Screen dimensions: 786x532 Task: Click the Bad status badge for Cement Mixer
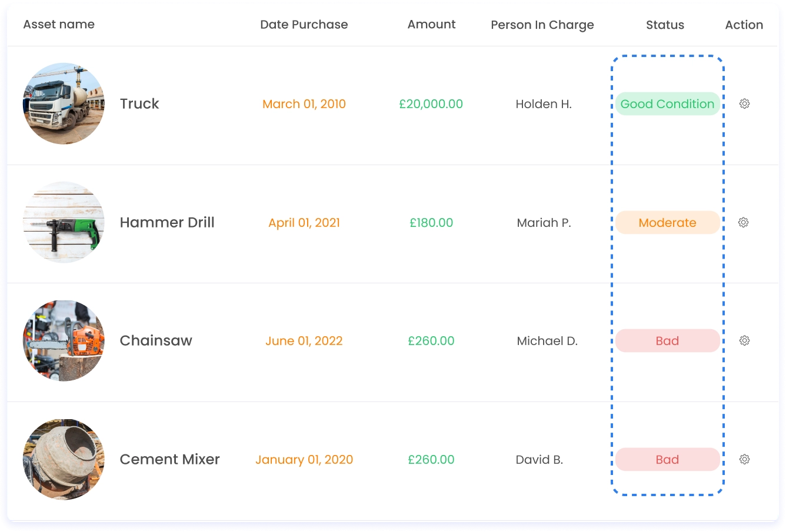667,460
